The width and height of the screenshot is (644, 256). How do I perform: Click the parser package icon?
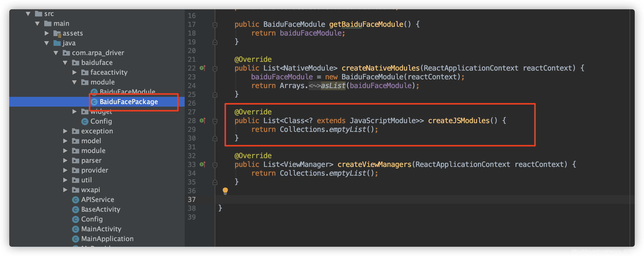coord(76,160)
